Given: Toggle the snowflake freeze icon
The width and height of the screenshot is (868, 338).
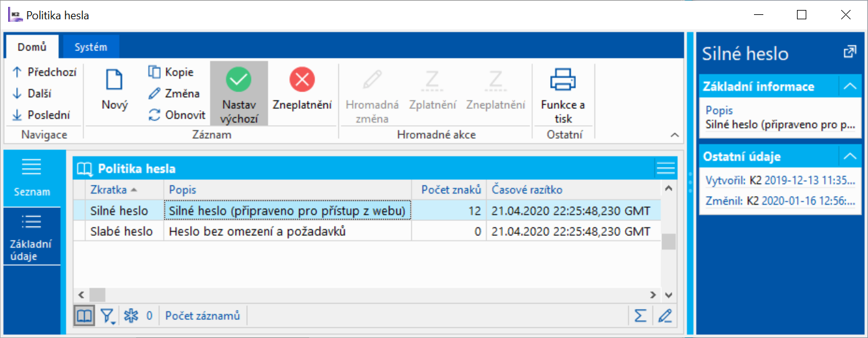Looking at the screenshot, I should coord(130,316).
